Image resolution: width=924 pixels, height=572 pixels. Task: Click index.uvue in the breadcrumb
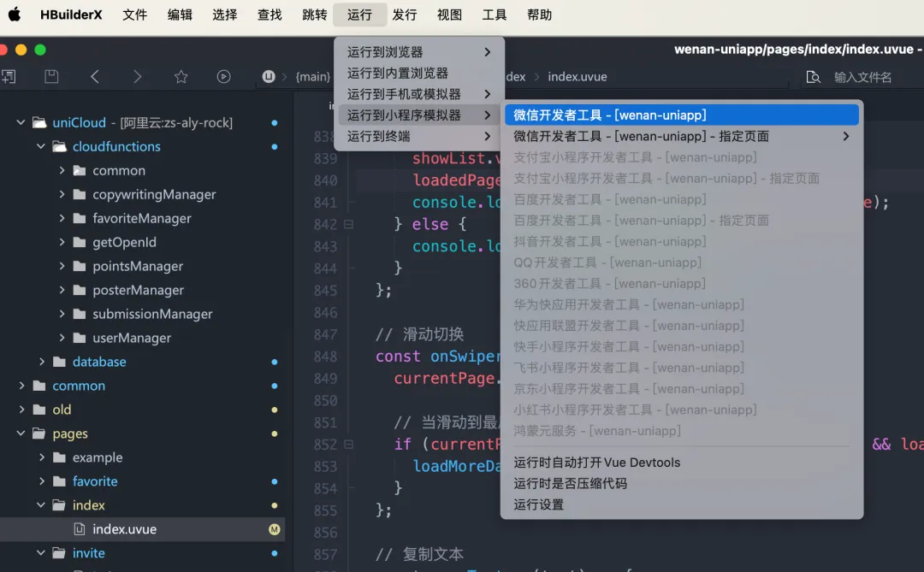[577, 77]
